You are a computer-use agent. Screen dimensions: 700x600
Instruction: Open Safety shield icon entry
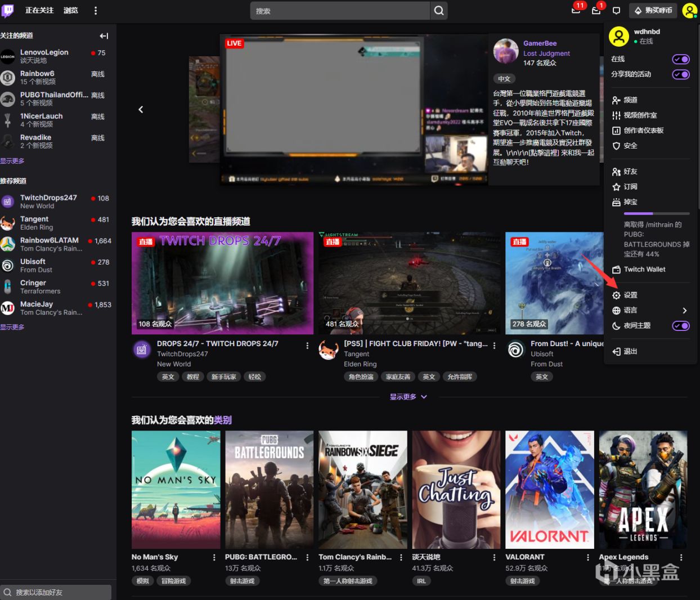tap(625, 145)
